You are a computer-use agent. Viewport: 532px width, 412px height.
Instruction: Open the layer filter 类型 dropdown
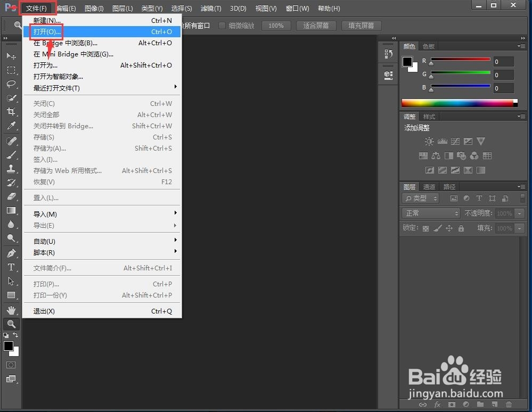click(420, 199)
